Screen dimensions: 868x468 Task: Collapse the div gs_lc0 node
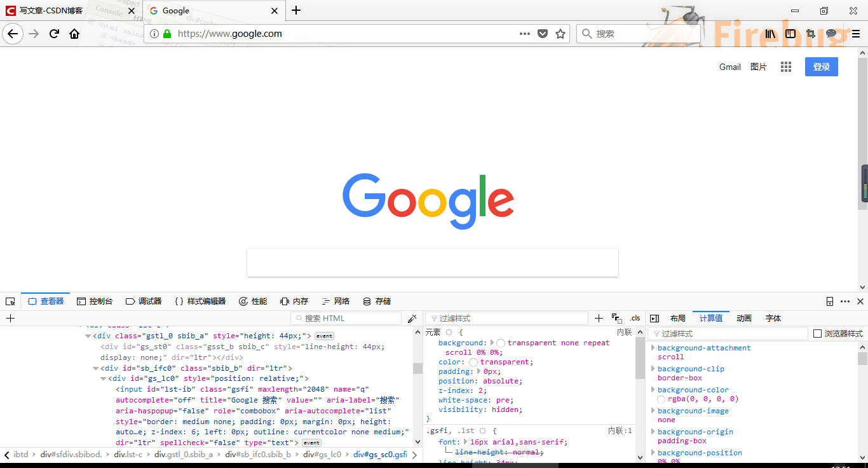pyautogui.click(x=104, y=379)
